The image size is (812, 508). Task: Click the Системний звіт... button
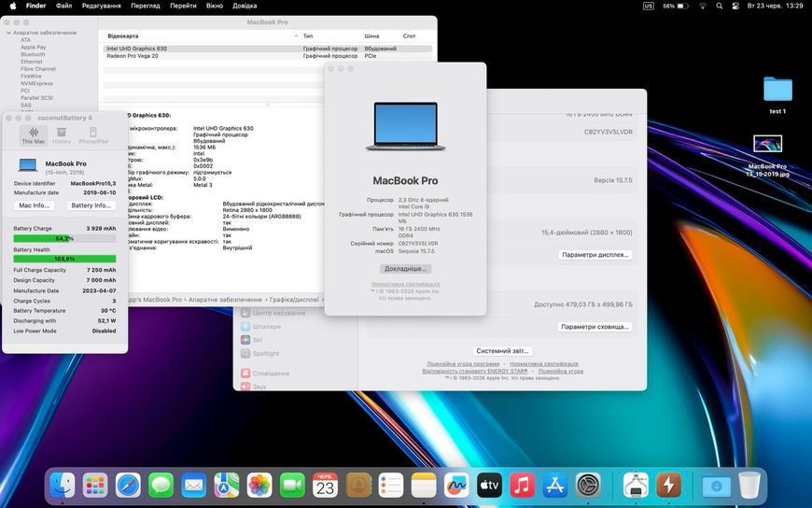pyautogui.click(x=502, y=351)
